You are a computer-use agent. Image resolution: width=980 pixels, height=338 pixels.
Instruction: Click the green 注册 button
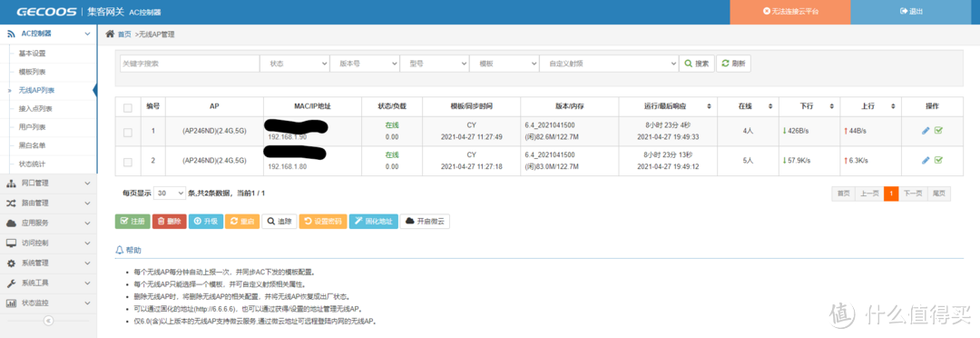(132, 222)
